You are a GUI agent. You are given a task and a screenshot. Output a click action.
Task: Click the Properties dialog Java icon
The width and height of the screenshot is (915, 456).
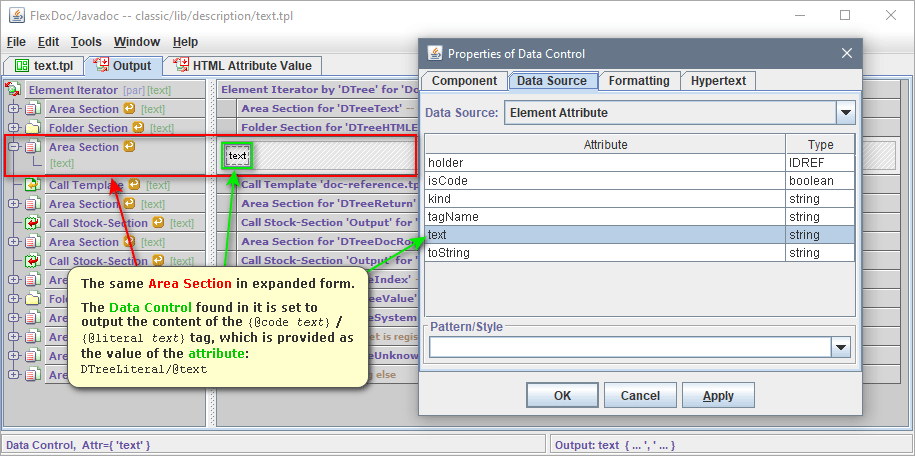(x=435, y=53)
